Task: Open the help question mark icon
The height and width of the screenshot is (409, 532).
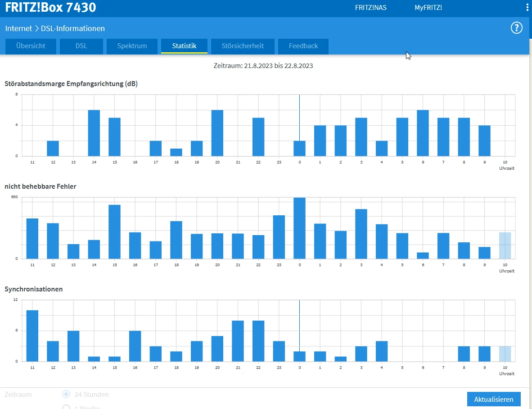Action: pos(516,28)
